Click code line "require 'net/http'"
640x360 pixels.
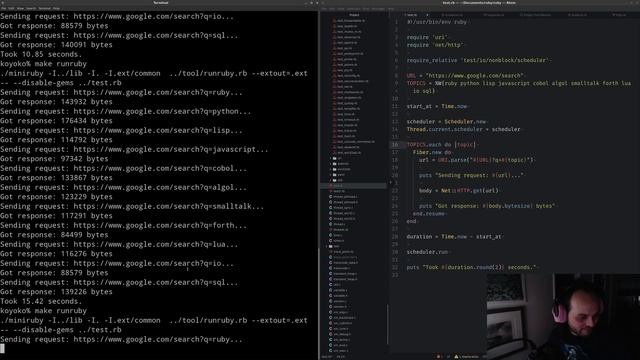(x=434, y=45)
